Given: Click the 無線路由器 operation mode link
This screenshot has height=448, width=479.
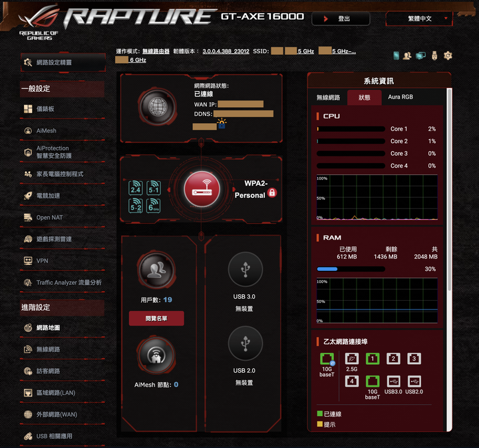Looking at the screenshot, I should click(156, 51).
